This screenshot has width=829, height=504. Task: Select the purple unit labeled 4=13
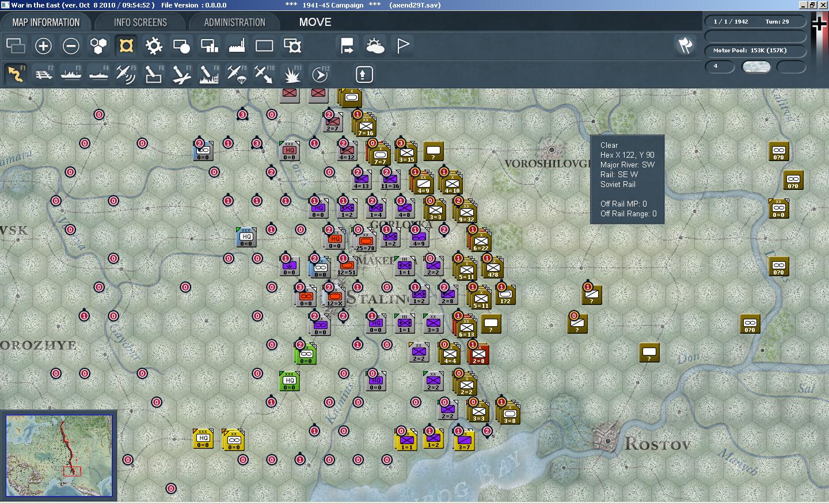361,179
